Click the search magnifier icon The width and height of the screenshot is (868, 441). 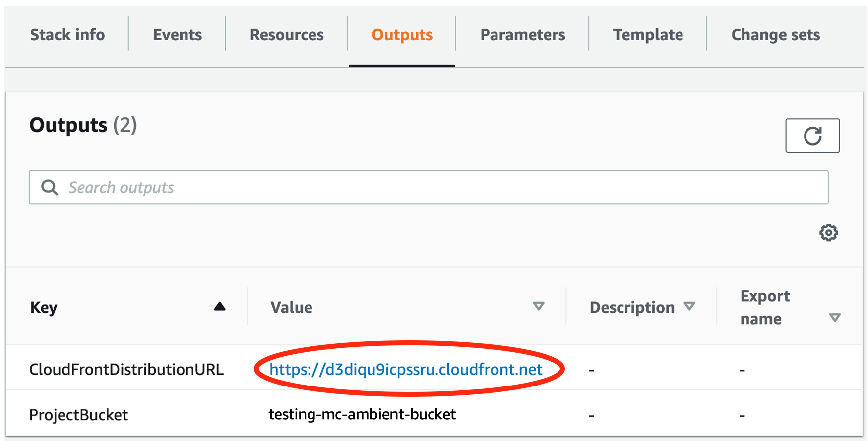click(49, 187)
